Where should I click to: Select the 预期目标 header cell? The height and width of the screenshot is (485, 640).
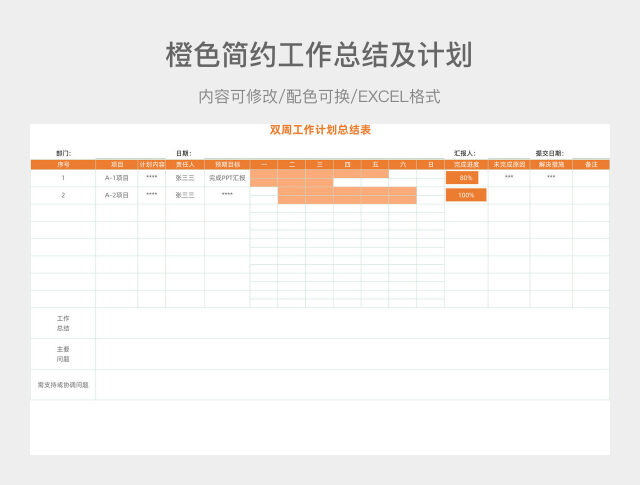(227, 164)
